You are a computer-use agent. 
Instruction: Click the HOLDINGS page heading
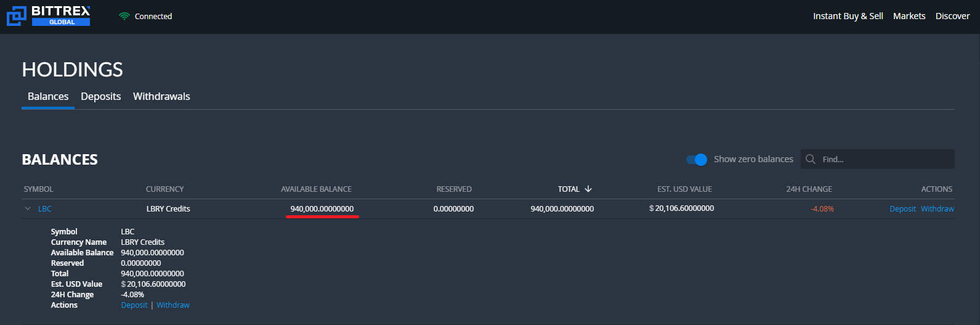pos(73,70)
